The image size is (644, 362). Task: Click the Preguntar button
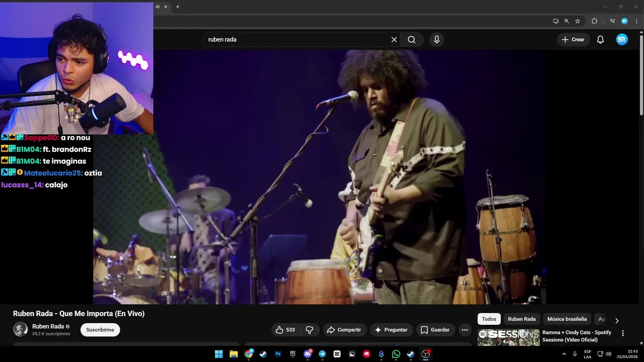(x=391, y=330)
